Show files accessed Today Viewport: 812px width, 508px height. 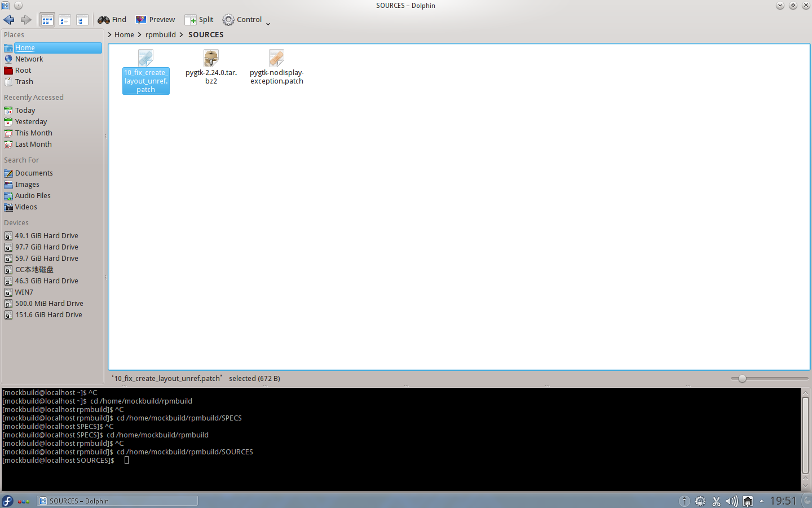52,111
